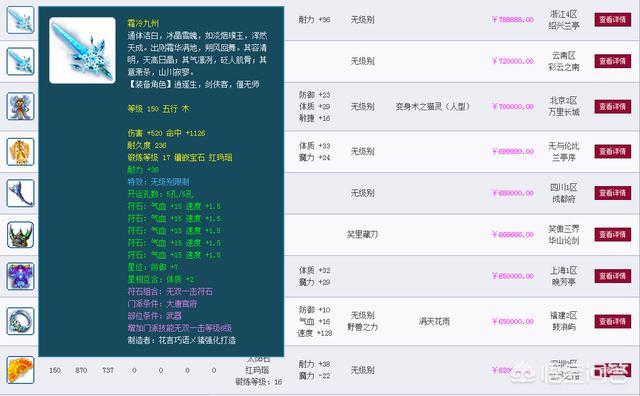
Task: Click the price ¥720000.00
Action: (513, 61)
